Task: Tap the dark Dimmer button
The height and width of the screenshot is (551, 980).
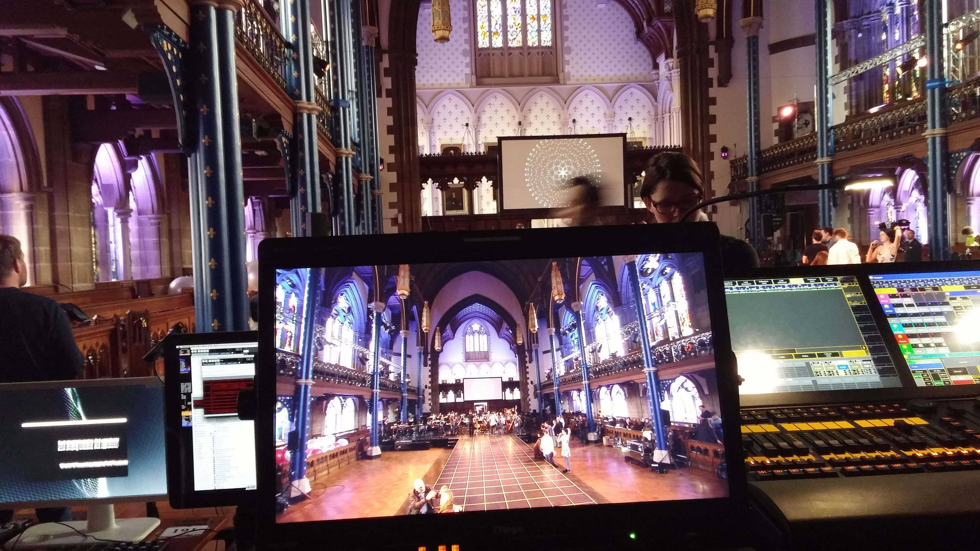Action: pos(958,371)
